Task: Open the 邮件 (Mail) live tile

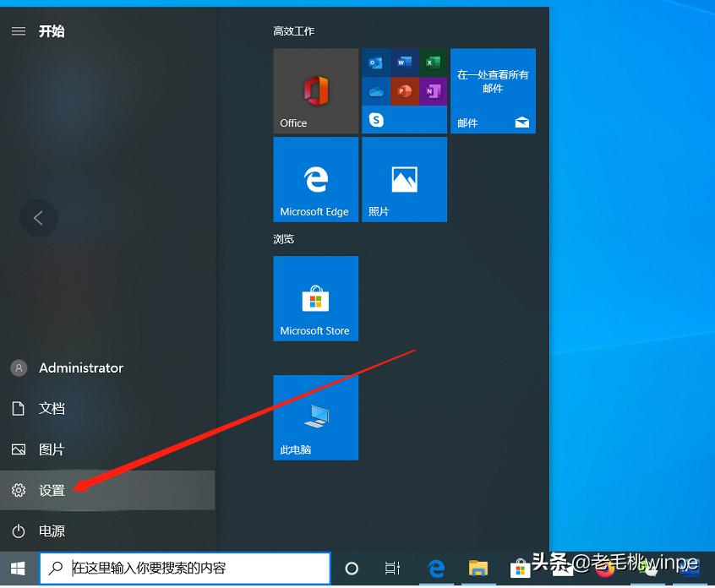Action: point(493,90)
